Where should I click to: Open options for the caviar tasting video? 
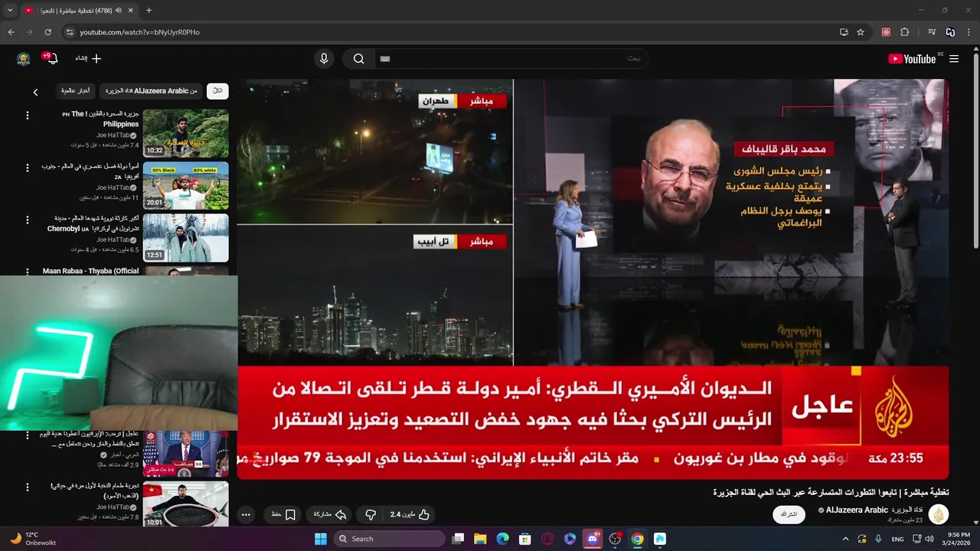[x=28, y=487]
